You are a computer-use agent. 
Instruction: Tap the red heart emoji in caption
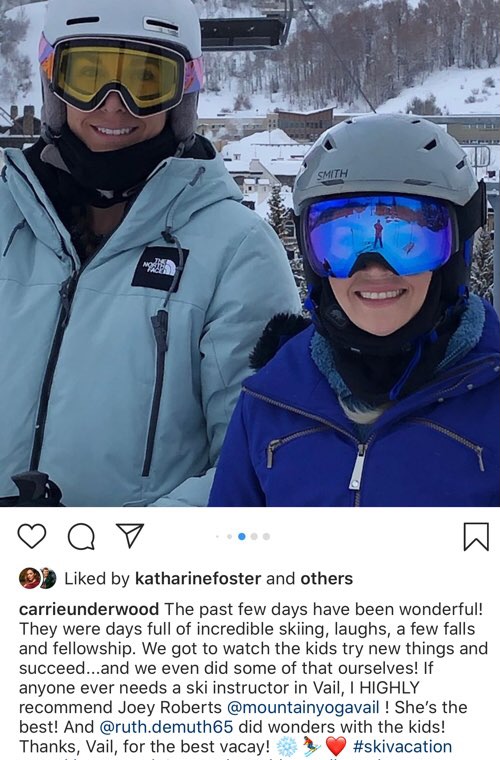336,746
